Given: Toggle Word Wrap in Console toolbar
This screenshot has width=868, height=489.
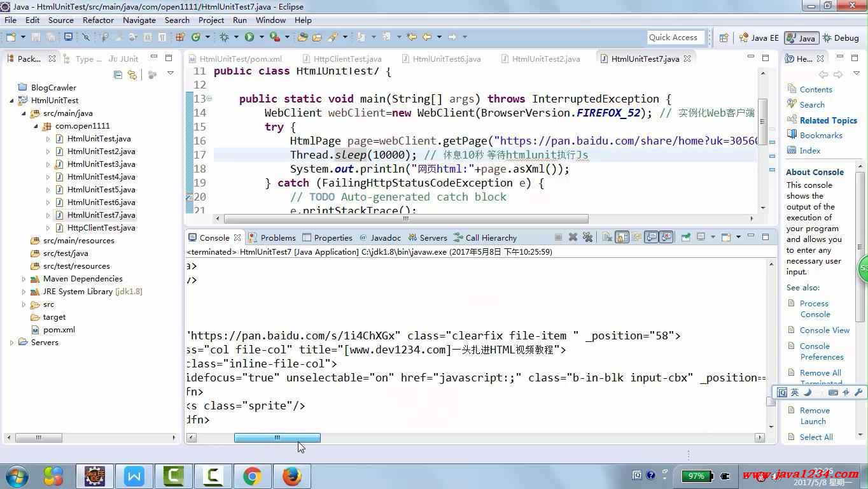Looking at the screenshot, I should coord(636,237).
